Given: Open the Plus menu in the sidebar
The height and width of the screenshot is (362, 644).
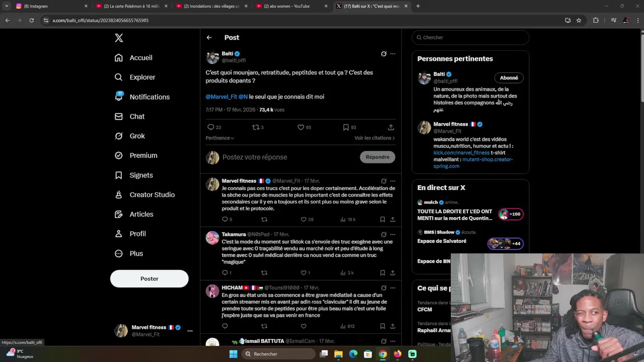Looking at the screenshot, I should click(x=129, y=253).
